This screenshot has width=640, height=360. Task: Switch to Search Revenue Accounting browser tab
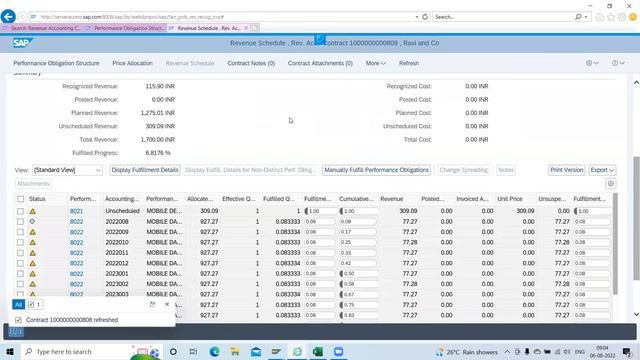click(42, 28)
